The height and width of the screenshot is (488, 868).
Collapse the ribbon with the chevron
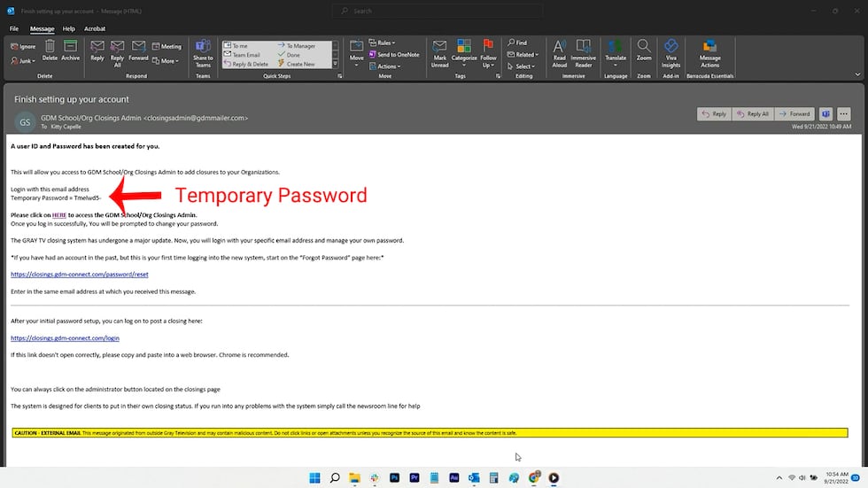coord(856,76)
